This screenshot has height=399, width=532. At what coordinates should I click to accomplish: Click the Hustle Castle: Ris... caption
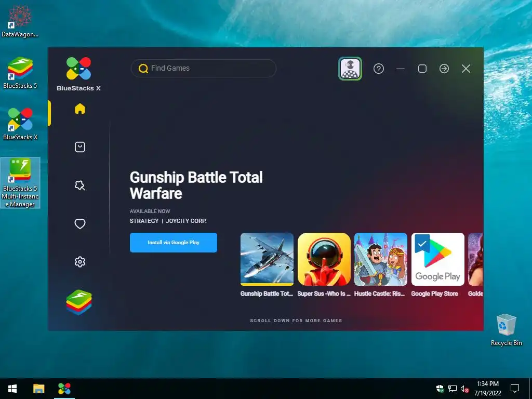click(380, 294)
